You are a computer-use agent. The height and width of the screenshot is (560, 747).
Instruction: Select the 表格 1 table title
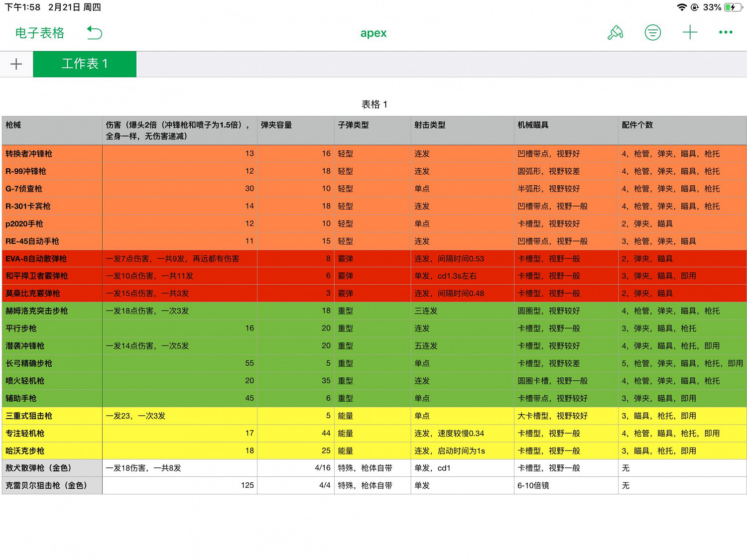(x=373, y=105)
